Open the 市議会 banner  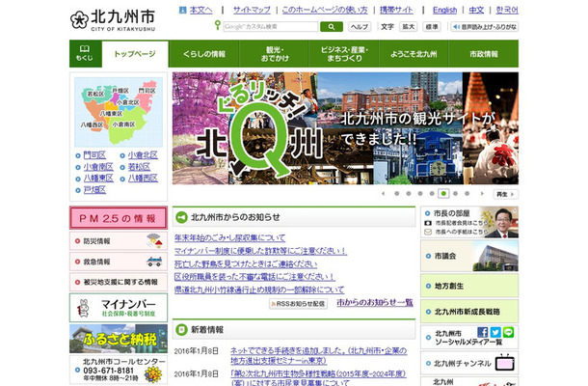469,256
